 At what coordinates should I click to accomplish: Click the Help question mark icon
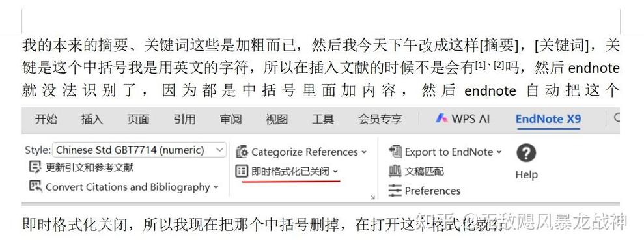tap(526, 154)
